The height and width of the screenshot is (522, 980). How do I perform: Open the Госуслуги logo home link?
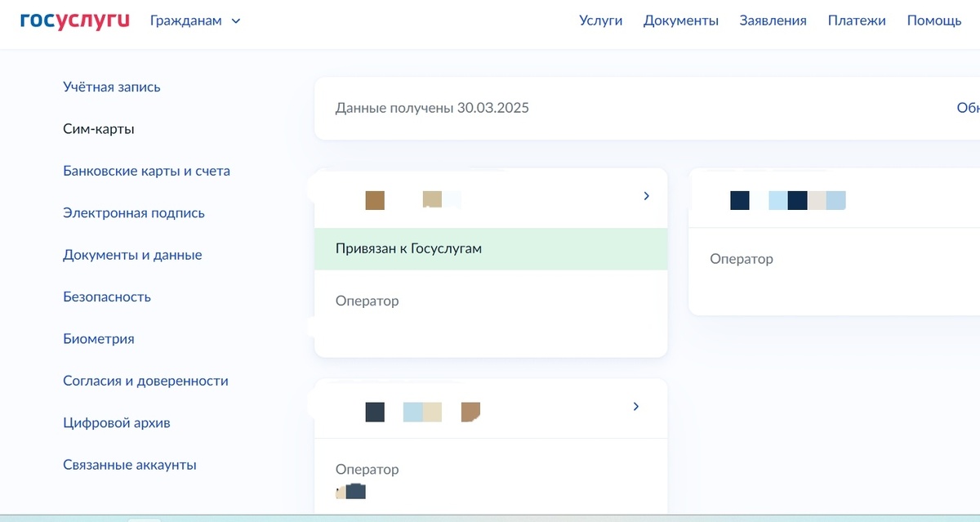[x=75, y=20]
